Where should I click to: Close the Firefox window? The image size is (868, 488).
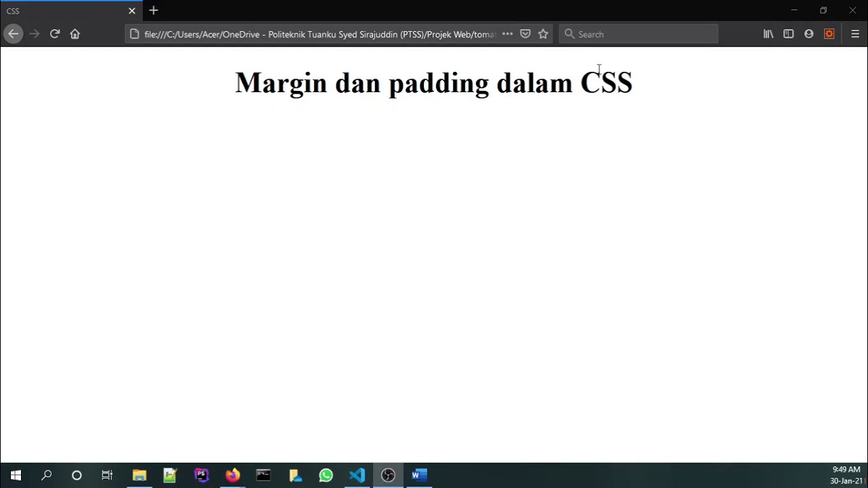[x=852, y=11]
